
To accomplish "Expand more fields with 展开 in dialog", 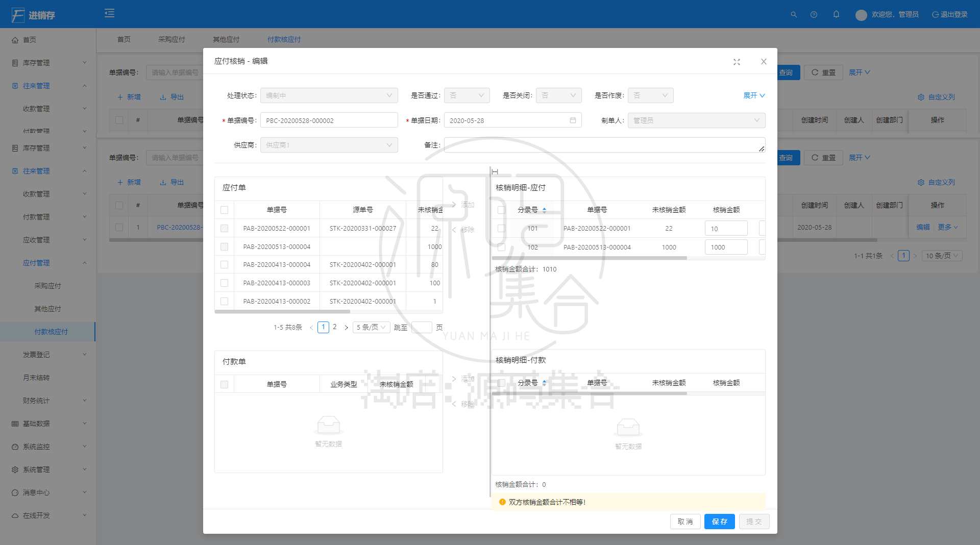I will (x=754, y=95).
